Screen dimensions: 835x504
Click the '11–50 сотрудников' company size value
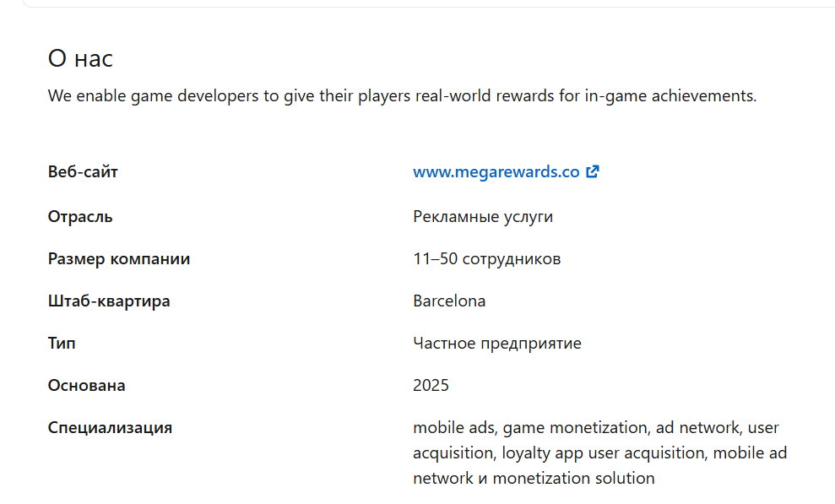pos(486,258)
